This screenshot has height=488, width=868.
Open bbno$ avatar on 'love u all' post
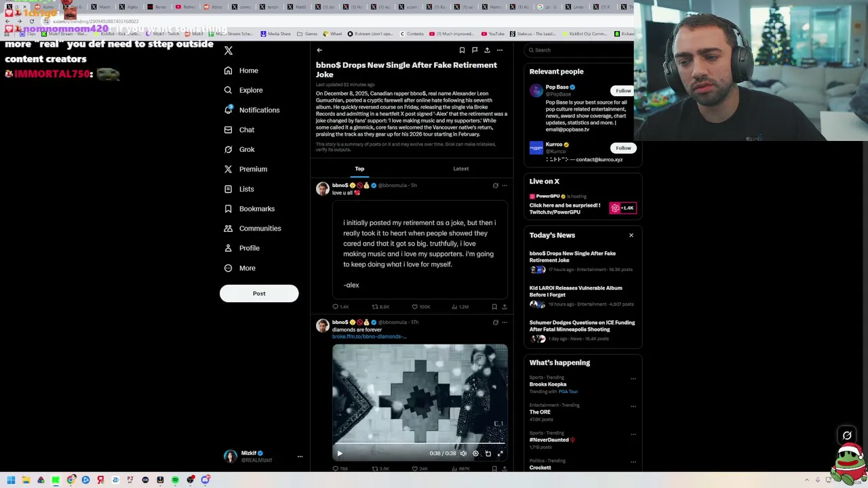point(322,189)
